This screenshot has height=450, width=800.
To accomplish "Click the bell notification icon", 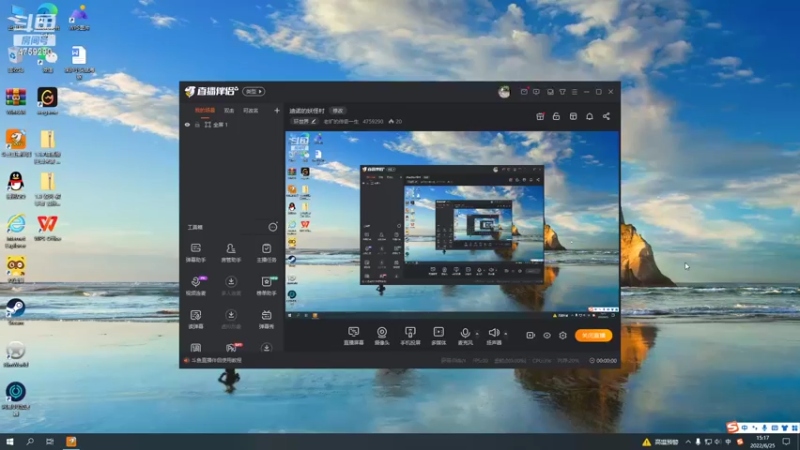I will tap(589, 116).
